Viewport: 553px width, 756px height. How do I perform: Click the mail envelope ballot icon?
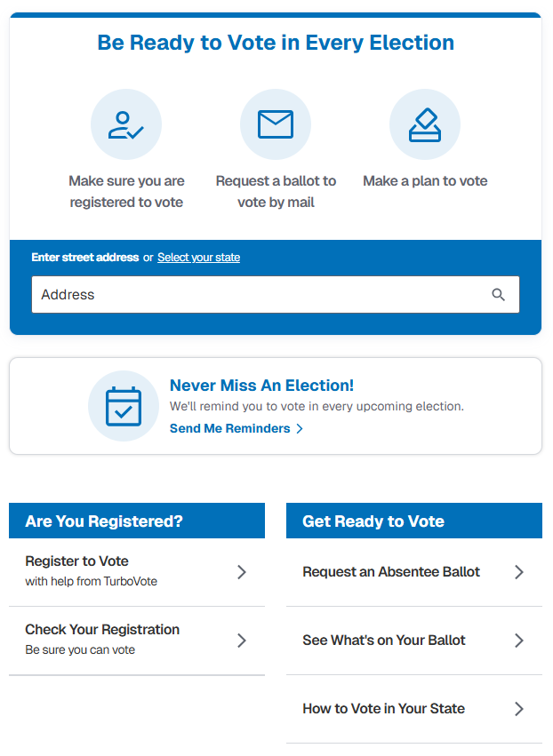pyautogui.click(x=276, y=125)
